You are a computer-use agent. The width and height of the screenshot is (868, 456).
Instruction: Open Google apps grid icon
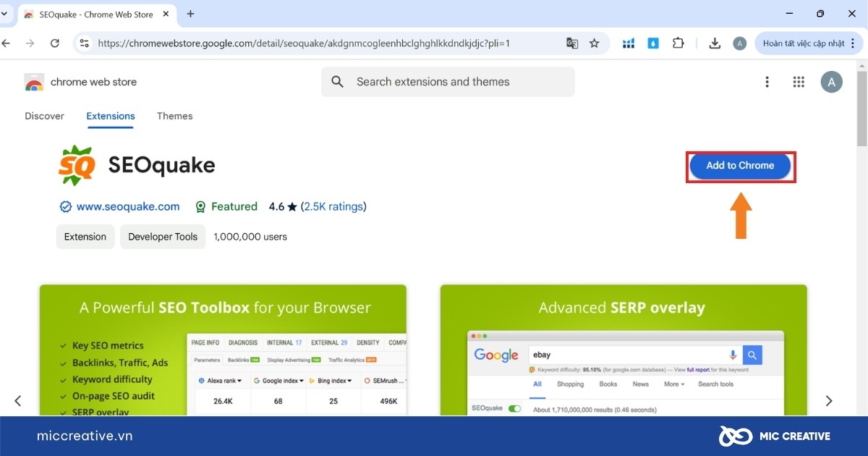799,82
